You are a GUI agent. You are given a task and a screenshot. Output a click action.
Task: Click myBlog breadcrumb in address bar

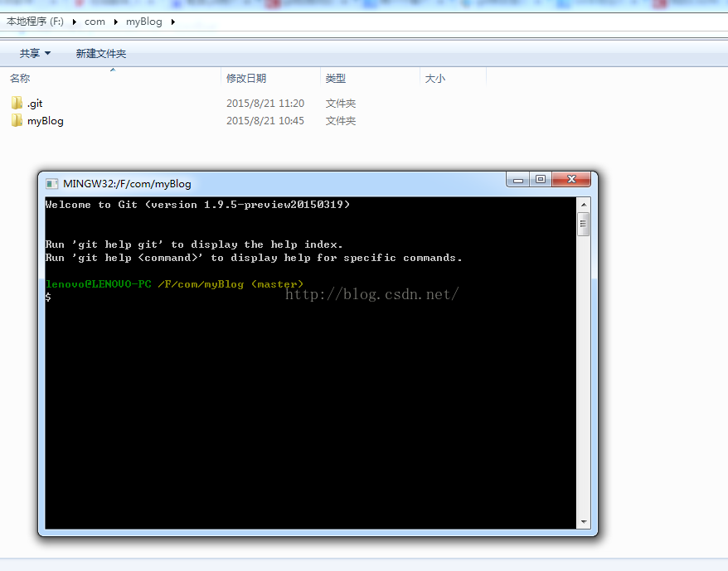click(x=144, y=22)
